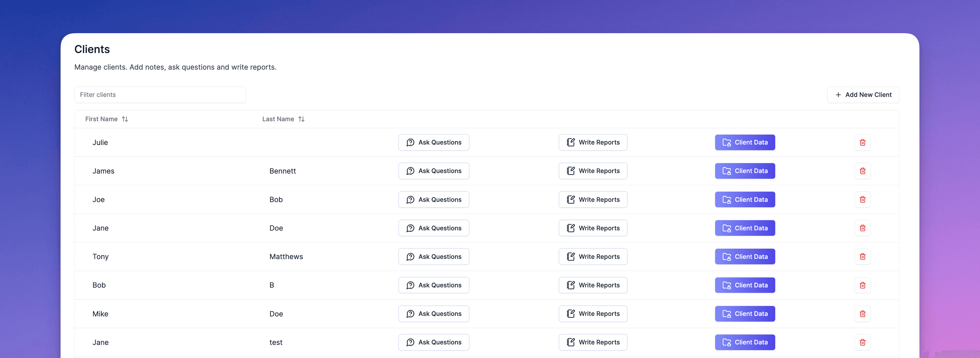Screen dimensions: 980x358
Task: Open Ask Questions for Mike Doe
Action: tap(433, 314)
